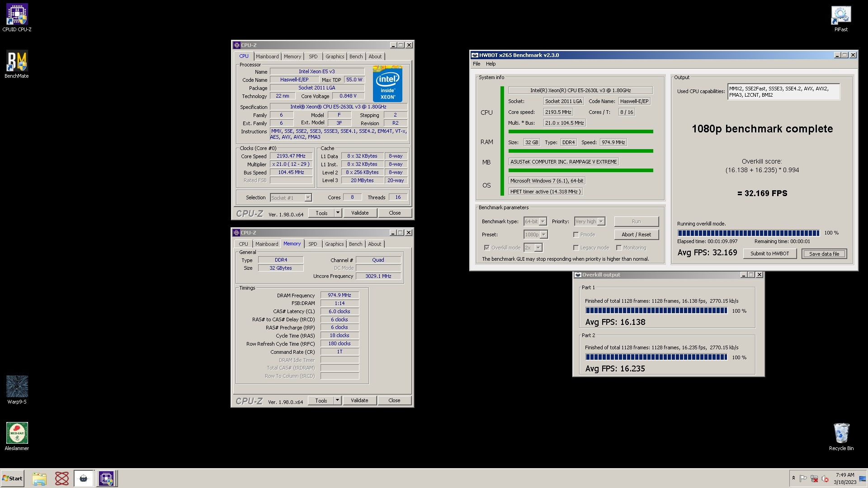Click the DRAM Frequency 974.9 MHz field
The width and height of the screenshot is (868, 488).
[x=340, y=295]
